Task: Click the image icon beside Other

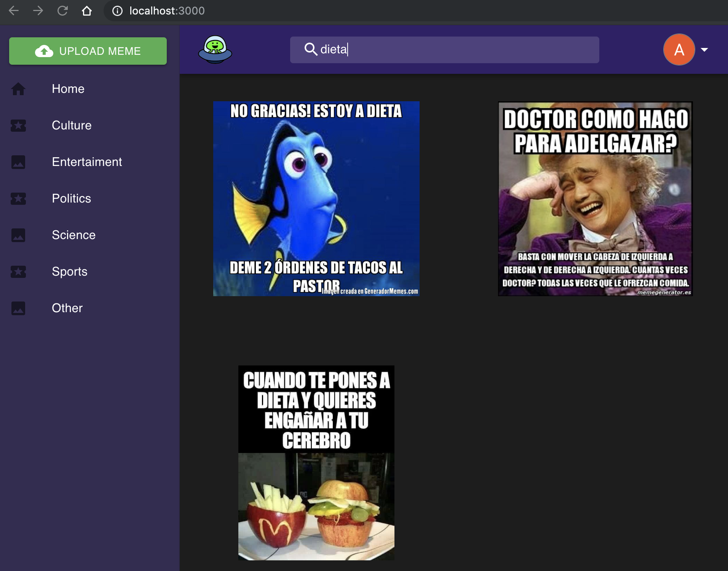Action: 18,308
